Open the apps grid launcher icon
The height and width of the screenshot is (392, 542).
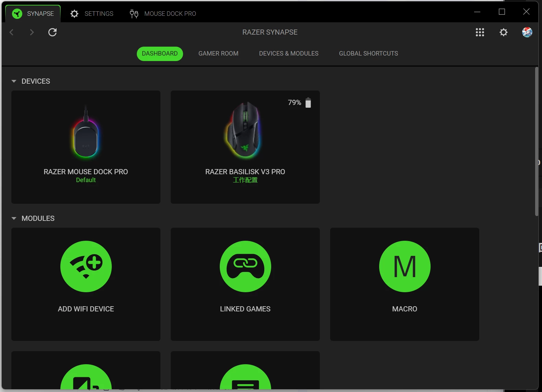coord(480,32)
